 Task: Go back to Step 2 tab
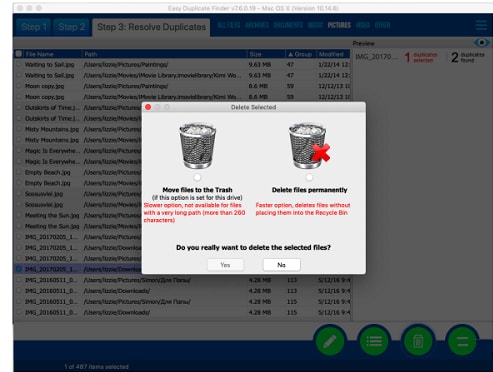pyautogui.click(x=71, y=27)
